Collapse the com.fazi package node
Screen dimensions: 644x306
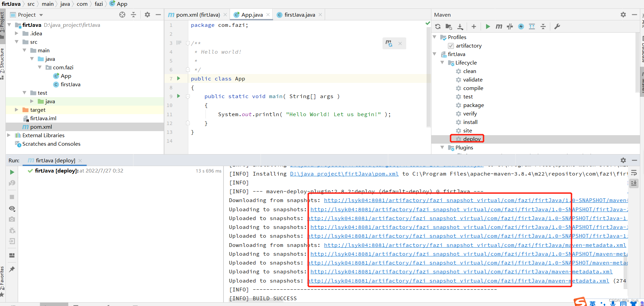coord(40,67)
